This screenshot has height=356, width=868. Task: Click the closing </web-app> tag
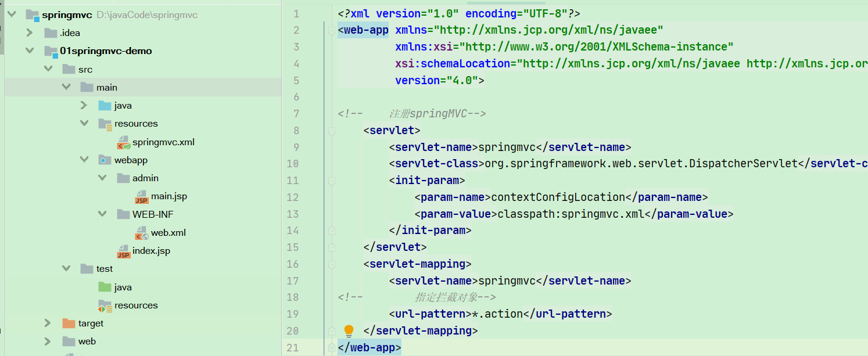370,348
